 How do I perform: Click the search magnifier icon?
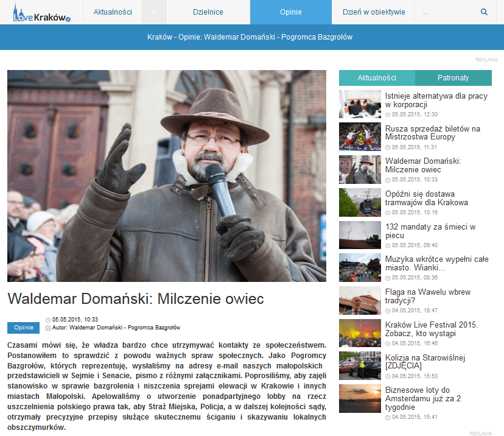484,12
